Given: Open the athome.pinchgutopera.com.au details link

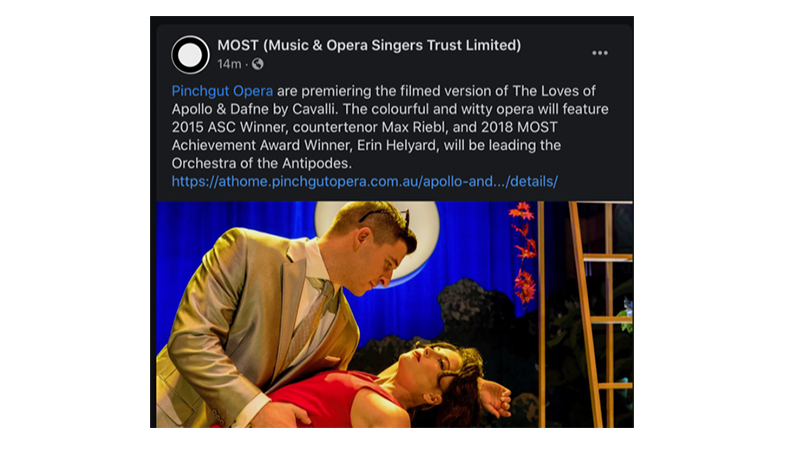Looking at the screenshot, I should point(364,181).
